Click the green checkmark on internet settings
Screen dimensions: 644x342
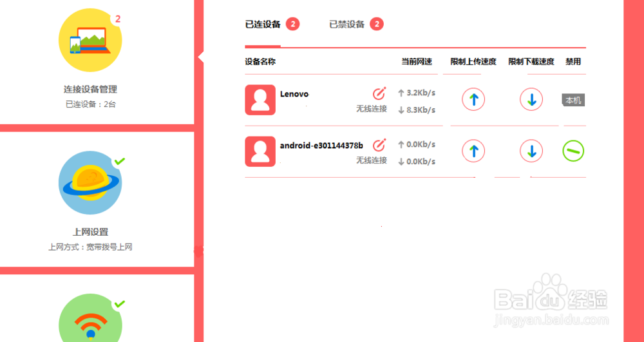tap(120, 161)
